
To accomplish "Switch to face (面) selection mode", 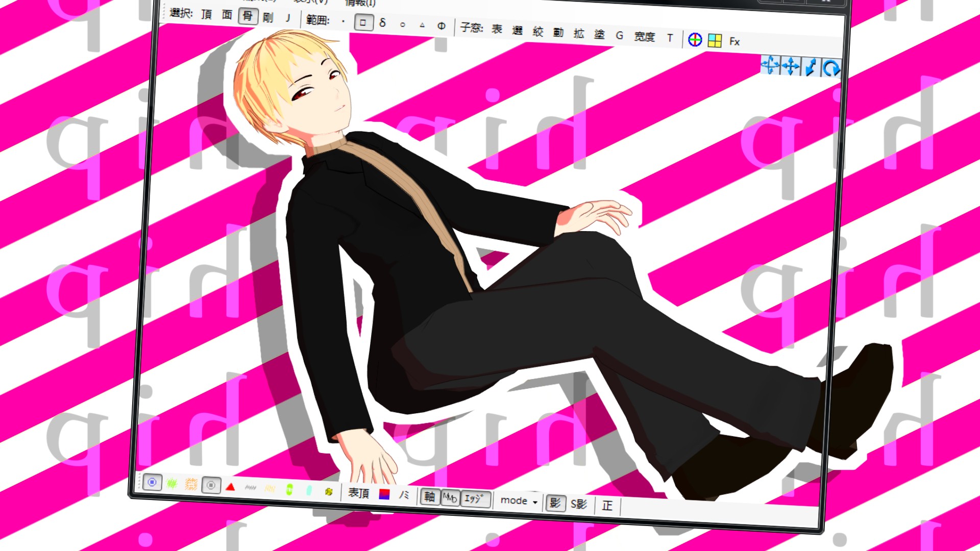I will tap(227, 14).
